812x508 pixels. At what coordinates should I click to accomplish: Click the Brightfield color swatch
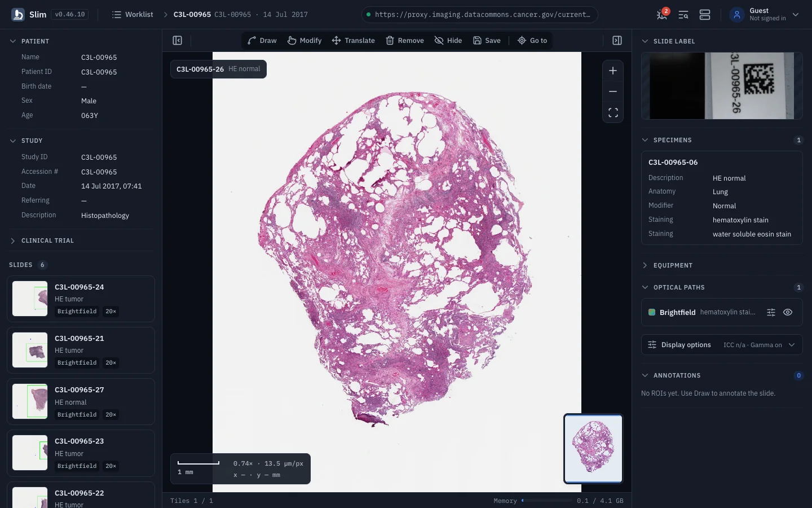[652, 312]
